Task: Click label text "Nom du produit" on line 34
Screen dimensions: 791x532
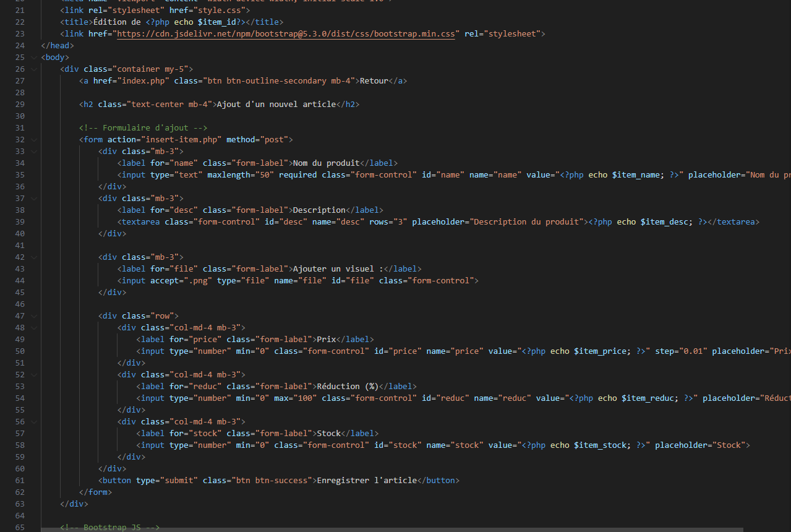Action: coord(326,163)
